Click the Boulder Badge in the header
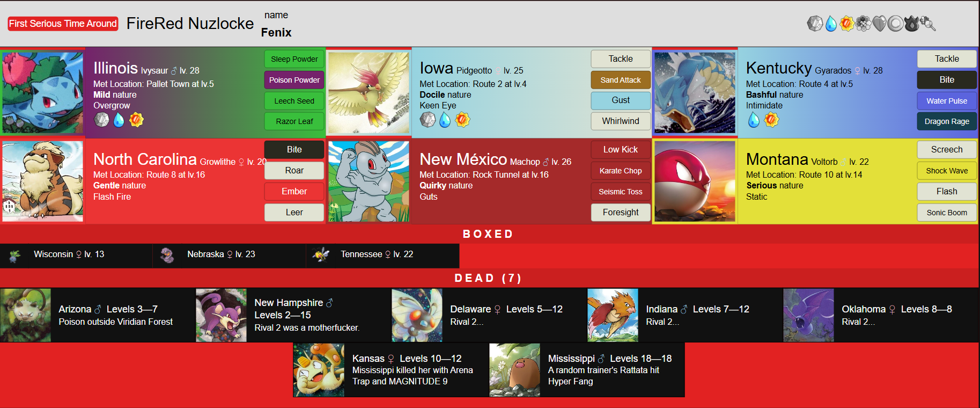 [815, 24]
